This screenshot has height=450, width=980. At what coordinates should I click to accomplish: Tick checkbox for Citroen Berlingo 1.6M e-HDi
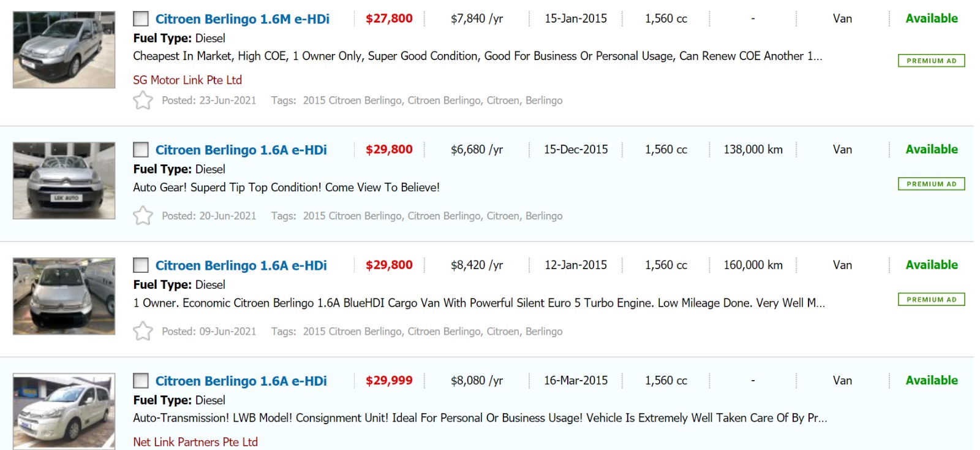[141, 19]
